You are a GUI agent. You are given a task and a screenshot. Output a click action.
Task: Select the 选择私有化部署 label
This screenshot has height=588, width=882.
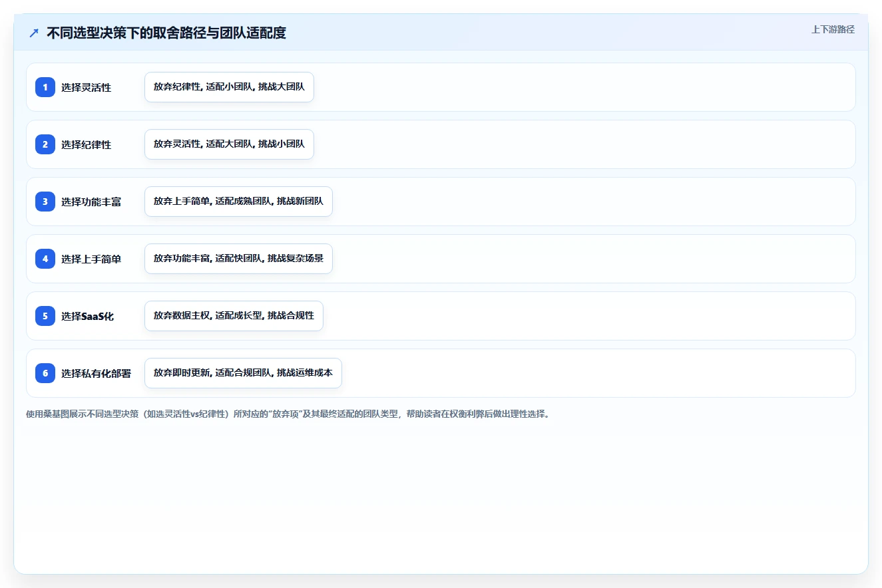coord(96,373)
